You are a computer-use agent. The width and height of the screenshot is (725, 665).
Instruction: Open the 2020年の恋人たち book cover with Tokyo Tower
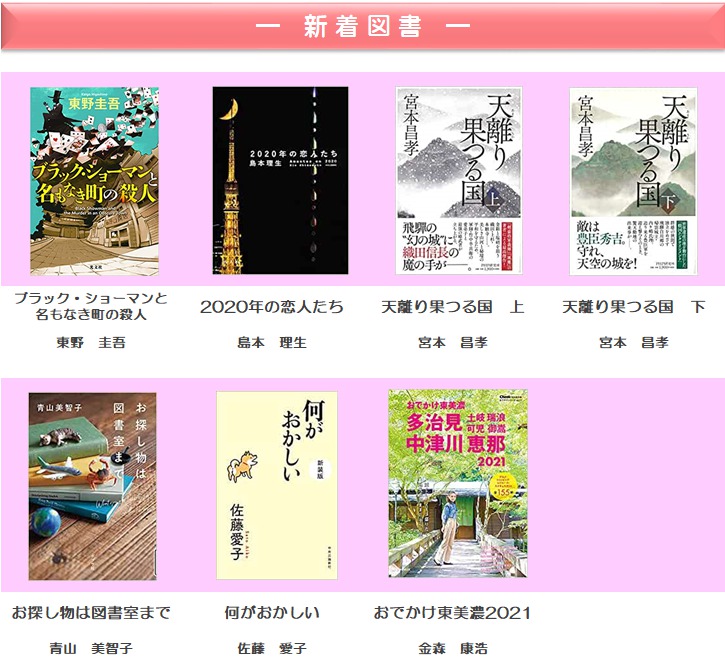280,180
